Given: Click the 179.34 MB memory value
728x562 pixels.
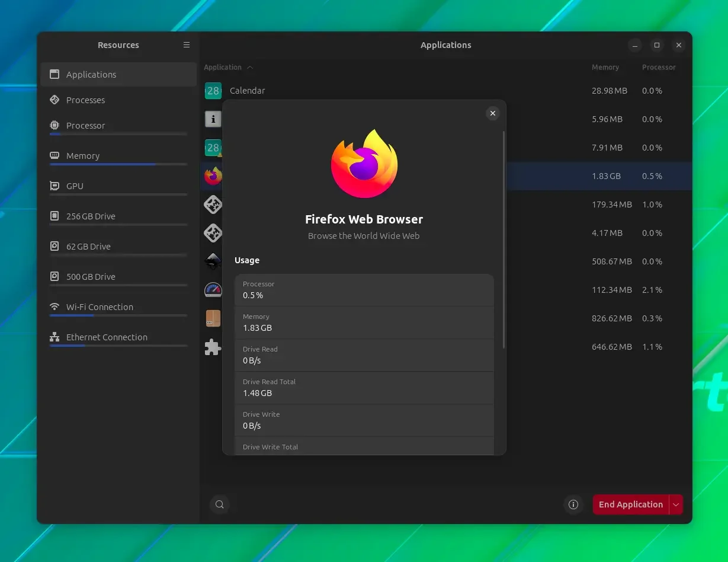Looking at the screenshot, I should coord(612,205).
